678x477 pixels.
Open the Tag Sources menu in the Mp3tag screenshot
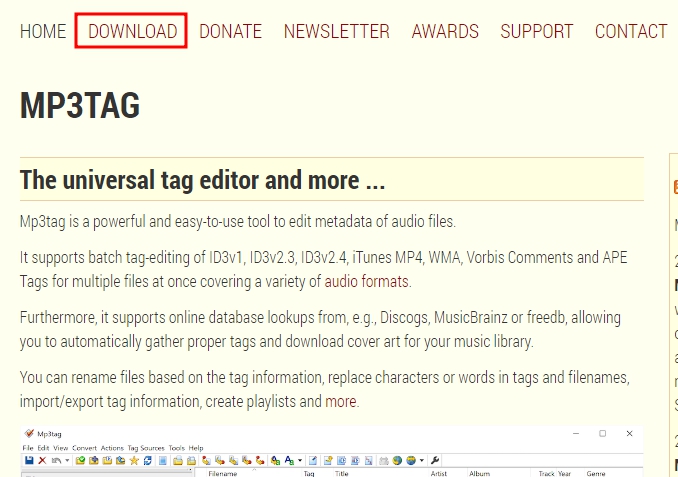(146, 448)
